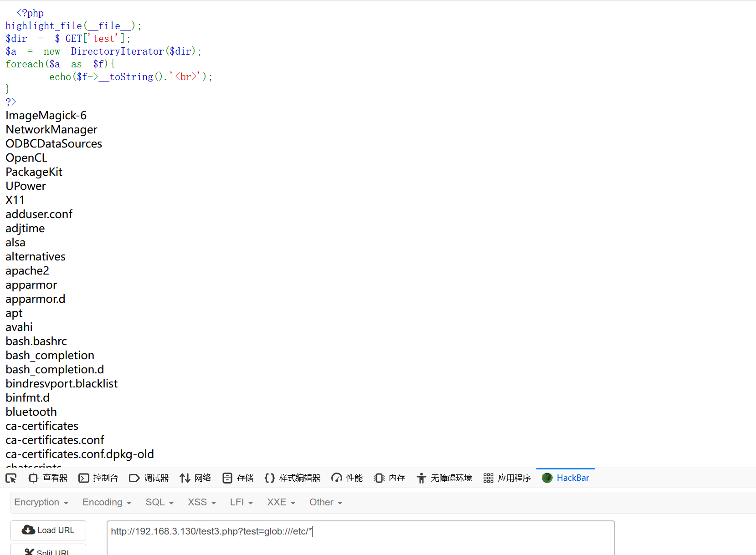The width and height of the screenshot is (756, 555).
Task: Open the Style Editor (样式编辑器) tab
Action: pyautogui.click(x=293, y=478)
